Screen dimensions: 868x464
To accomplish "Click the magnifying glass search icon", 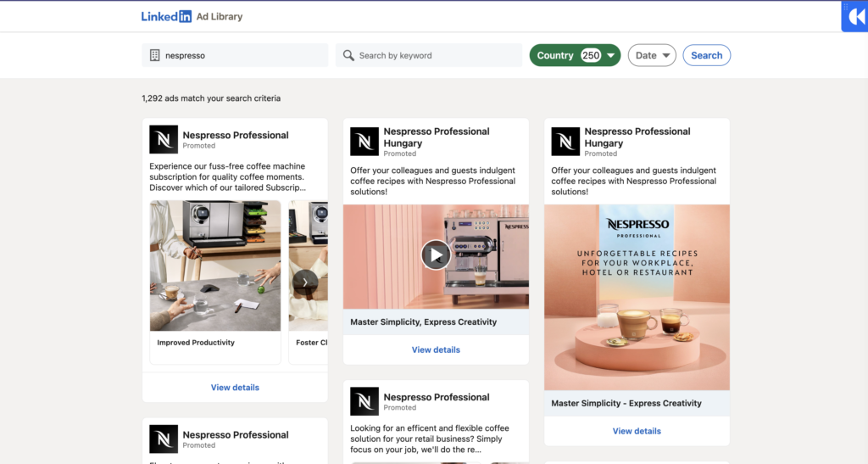I will coord(348,55).
